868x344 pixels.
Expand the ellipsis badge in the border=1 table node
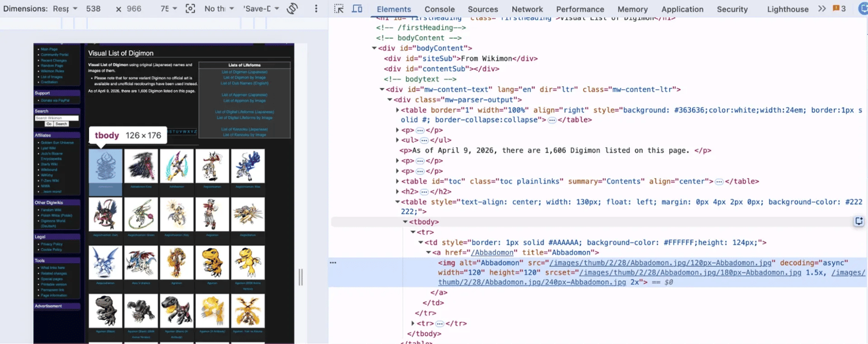(552, 120)
